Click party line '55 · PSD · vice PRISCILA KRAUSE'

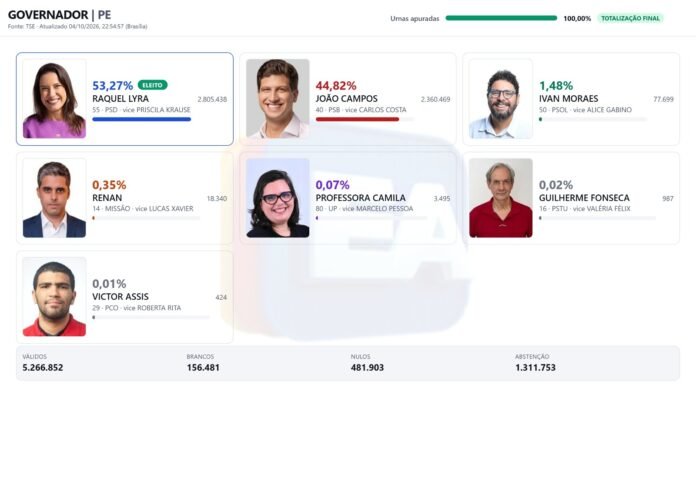click(142, 110)
